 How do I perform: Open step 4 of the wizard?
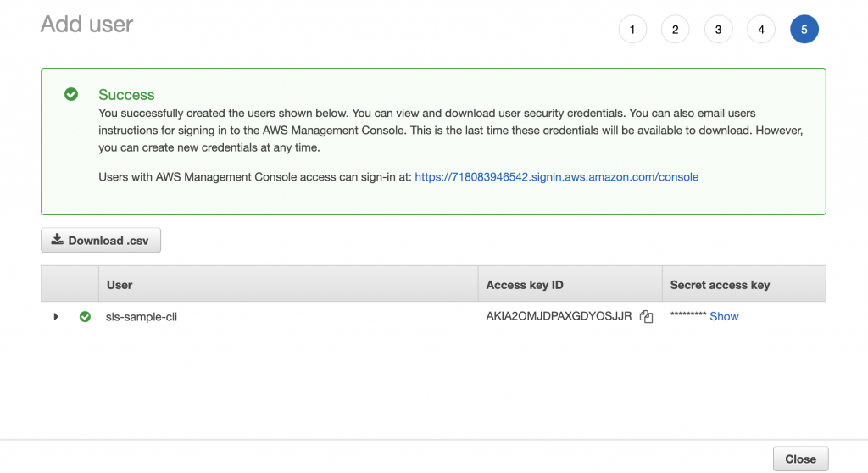click(761, 30)
